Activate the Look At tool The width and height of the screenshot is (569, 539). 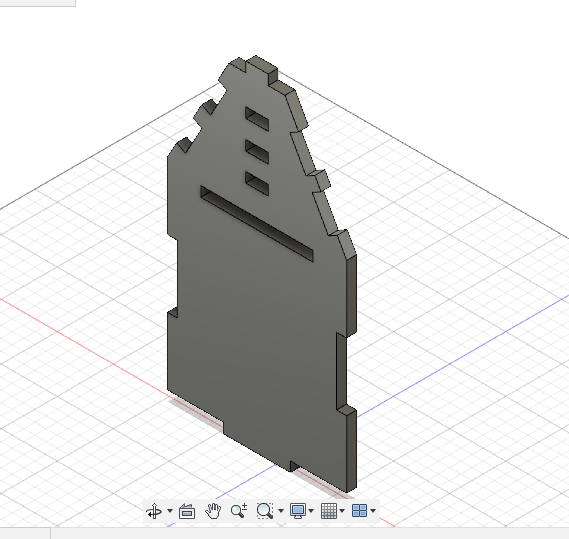(187, 511)
